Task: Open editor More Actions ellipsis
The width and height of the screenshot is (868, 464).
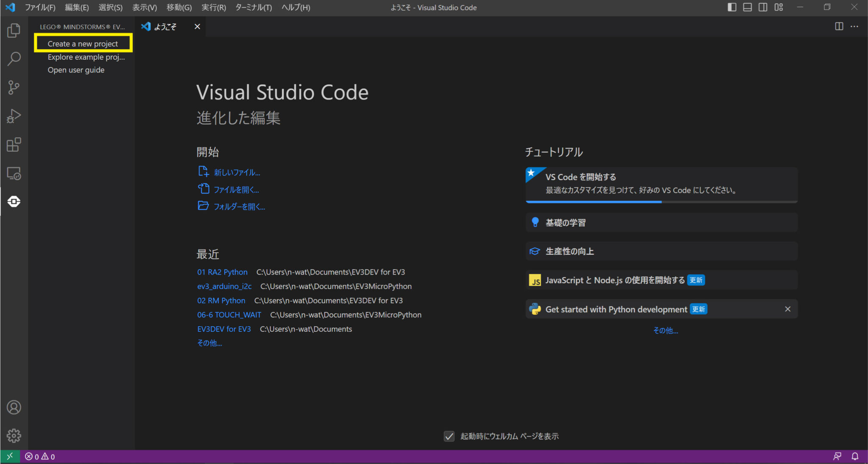Action: click(x=854, y=26)
